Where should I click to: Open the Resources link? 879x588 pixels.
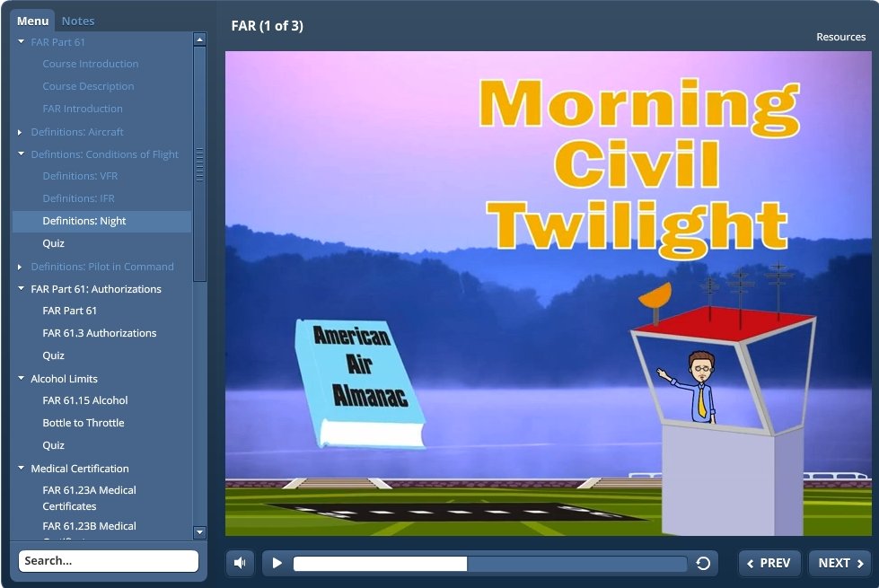pos(840,37)
